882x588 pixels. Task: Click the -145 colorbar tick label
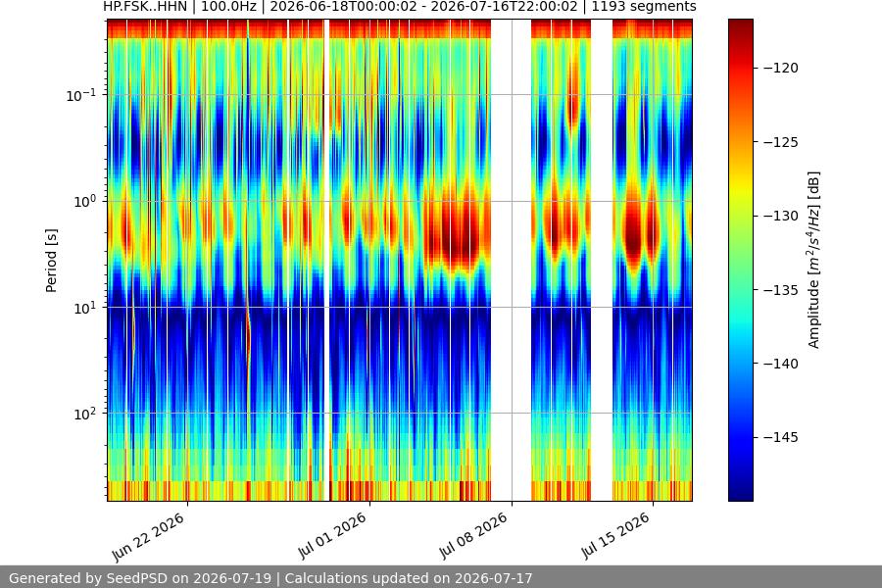tap(781, 437)
